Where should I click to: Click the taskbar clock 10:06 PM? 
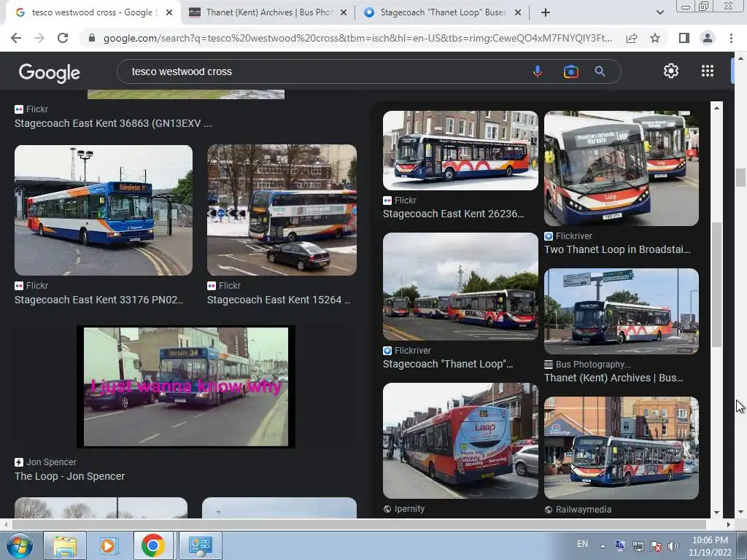click(x=710, y=546)
